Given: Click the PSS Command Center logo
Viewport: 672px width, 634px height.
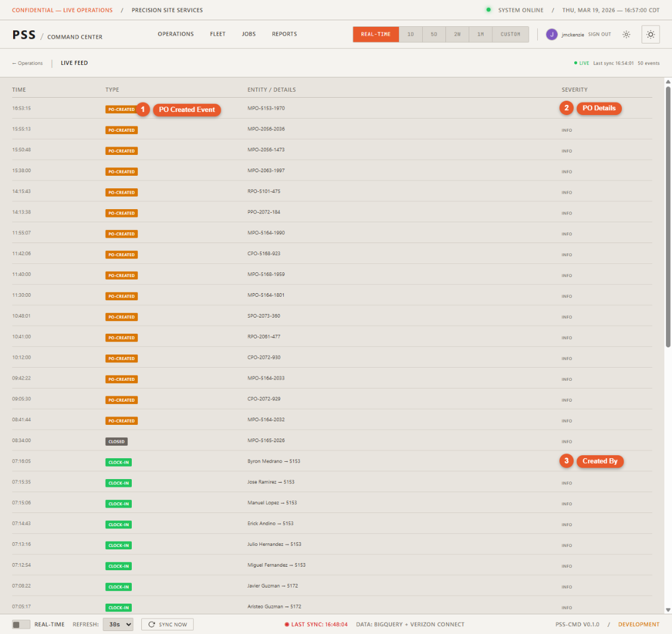Looking at the screenshot, I should 24,34.
